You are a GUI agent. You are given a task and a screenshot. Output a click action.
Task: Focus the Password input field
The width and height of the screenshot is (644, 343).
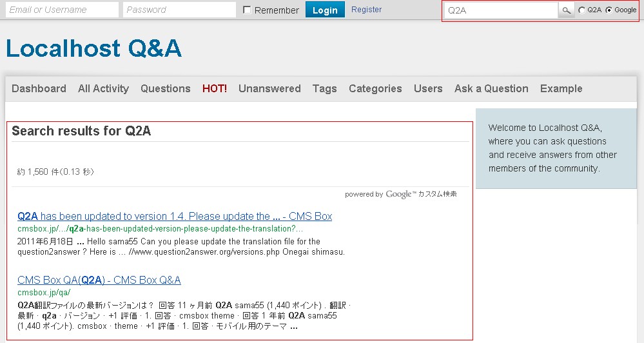tap(179, 10)
